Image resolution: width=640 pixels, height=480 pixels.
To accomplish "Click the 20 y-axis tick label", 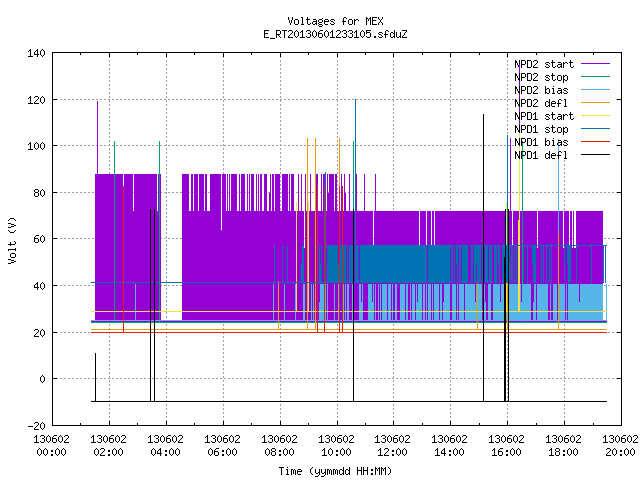I will click(x=39, y=333).
